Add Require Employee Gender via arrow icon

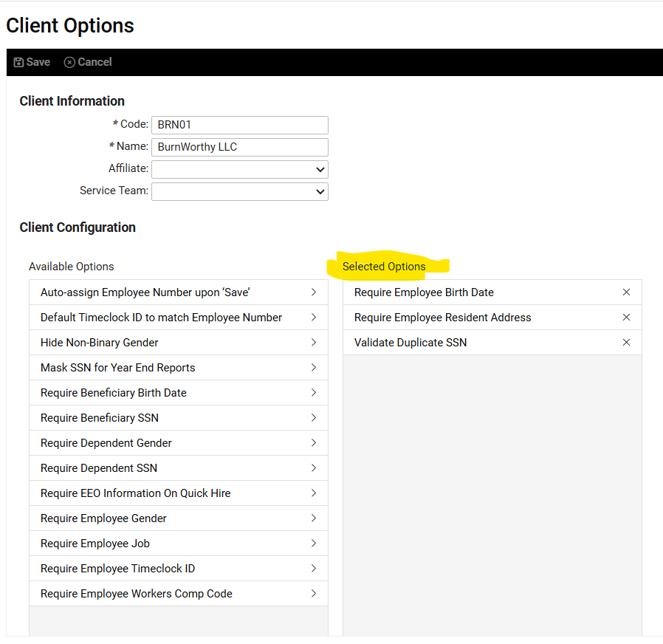click(314, 518)
